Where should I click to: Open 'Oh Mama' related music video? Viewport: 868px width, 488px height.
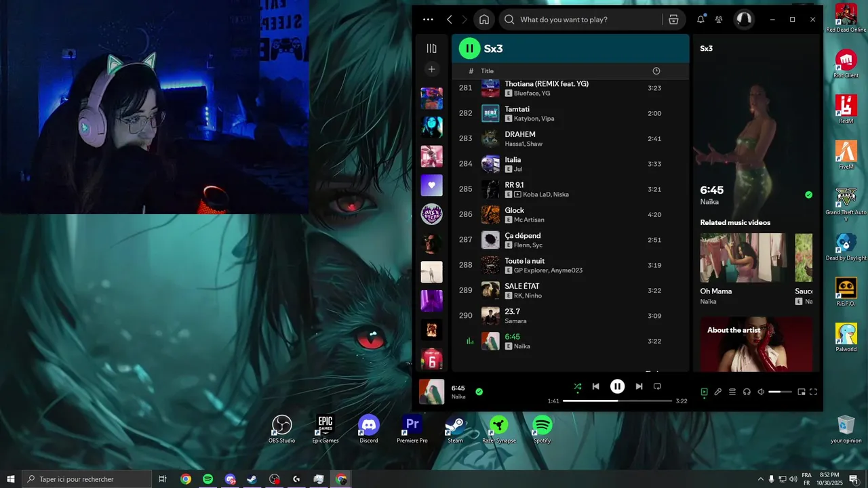[743, 258]
